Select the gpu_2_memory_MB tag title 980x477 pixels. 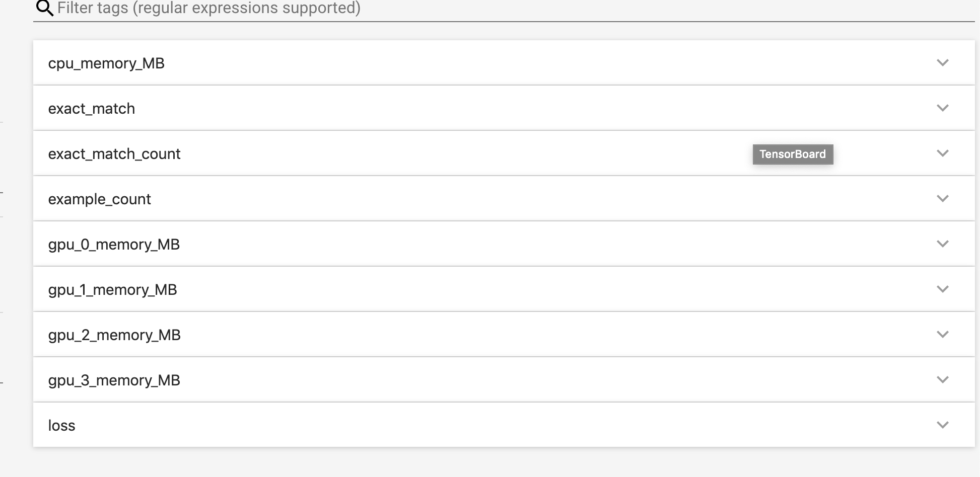[114, 335]
